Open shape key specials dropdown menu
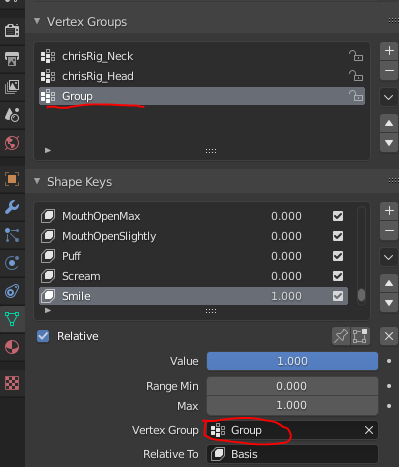Viewport: 399px width, 467px height. [389, 257]
